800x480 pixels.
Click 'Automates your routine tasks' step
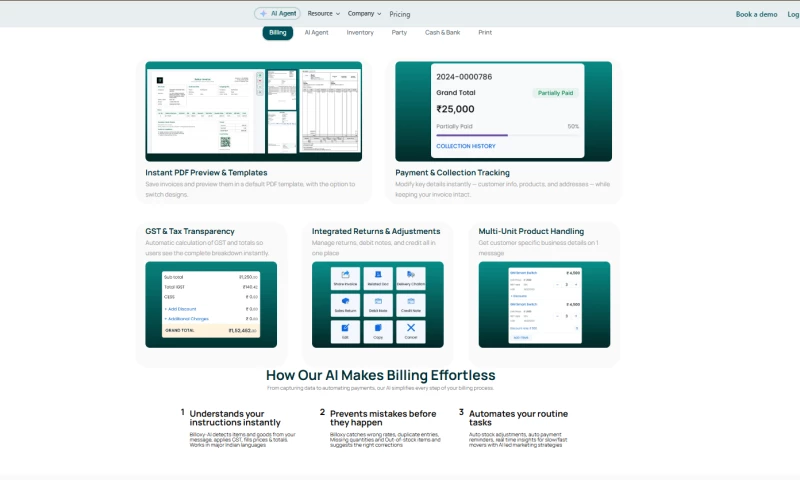point(518,418)
